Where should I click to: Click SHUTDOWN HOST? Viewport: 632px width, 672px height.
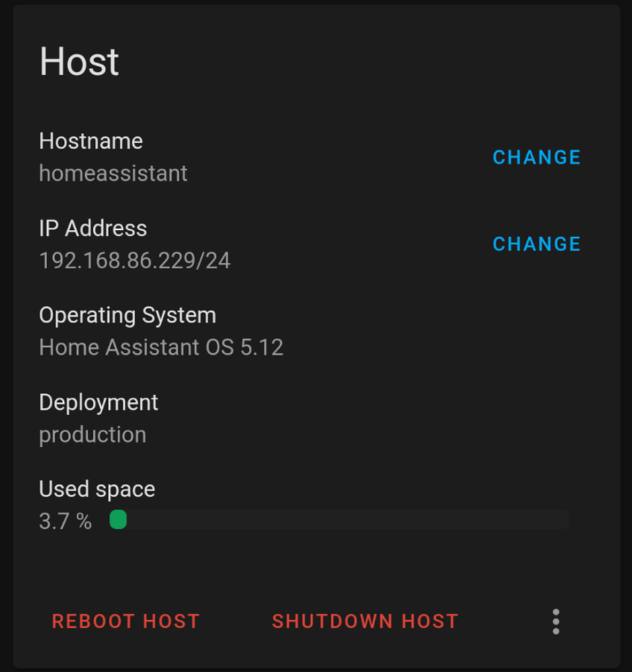(x=365, y=622)
